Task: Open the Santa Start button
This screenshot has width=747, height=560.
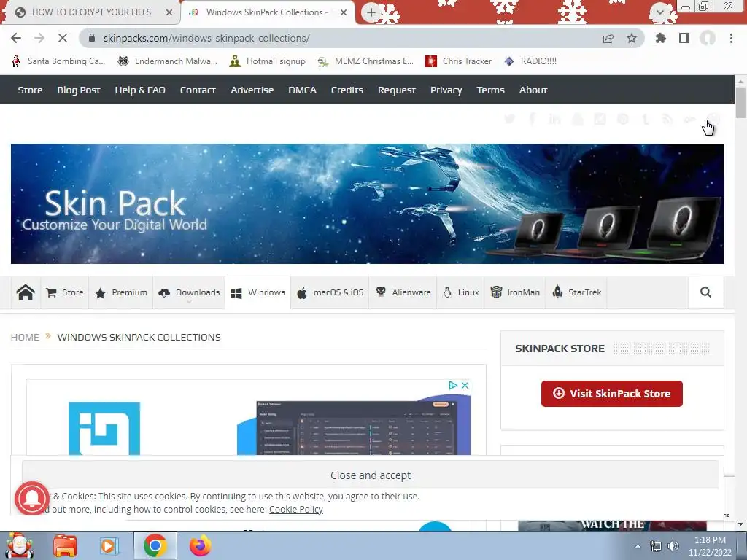Action: (18, 545)
